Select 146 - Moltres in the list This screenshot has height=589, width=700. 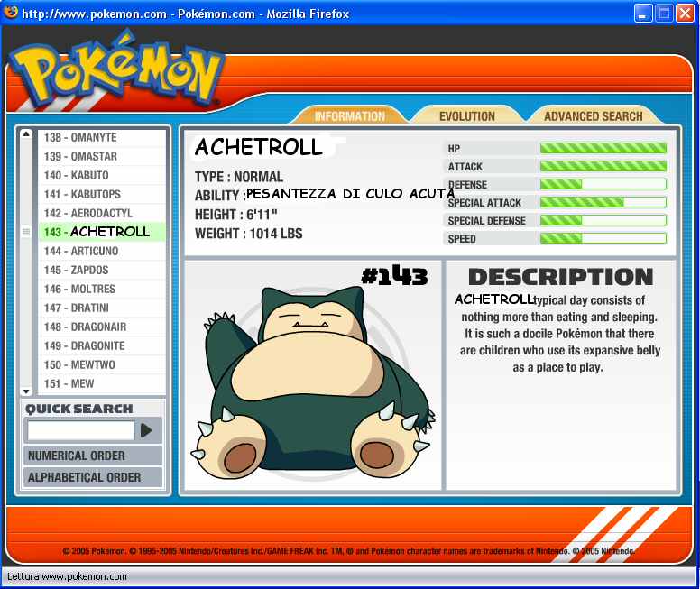click(102, 289)
